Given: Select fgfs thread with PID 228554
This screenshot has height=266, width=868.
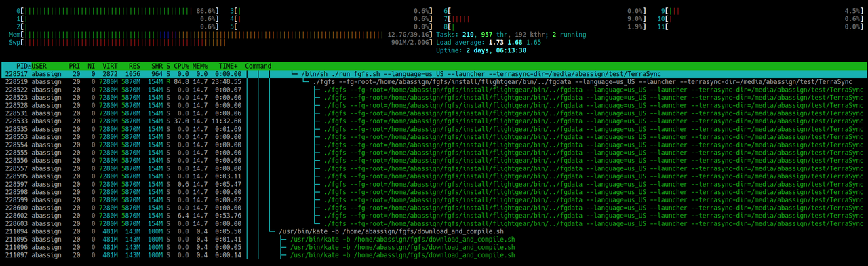Looking at the screenshot, I should [434, 145].
